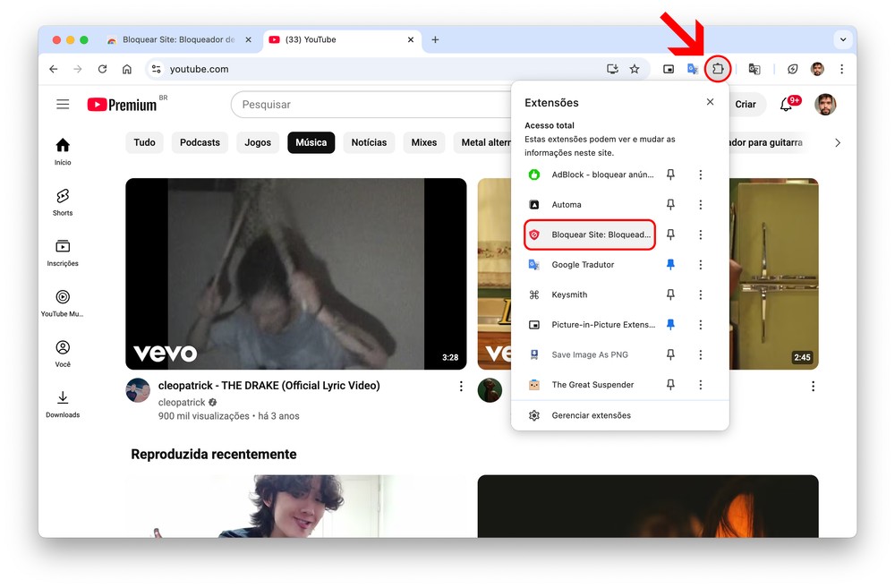Open Inscrições in the sidebar

[63, 252]
